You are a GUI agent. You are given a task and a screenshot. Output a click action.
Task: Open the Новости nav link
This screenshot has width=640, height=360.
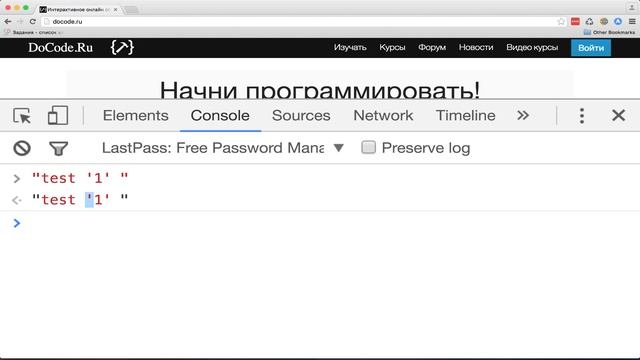[x=476, y=47]
